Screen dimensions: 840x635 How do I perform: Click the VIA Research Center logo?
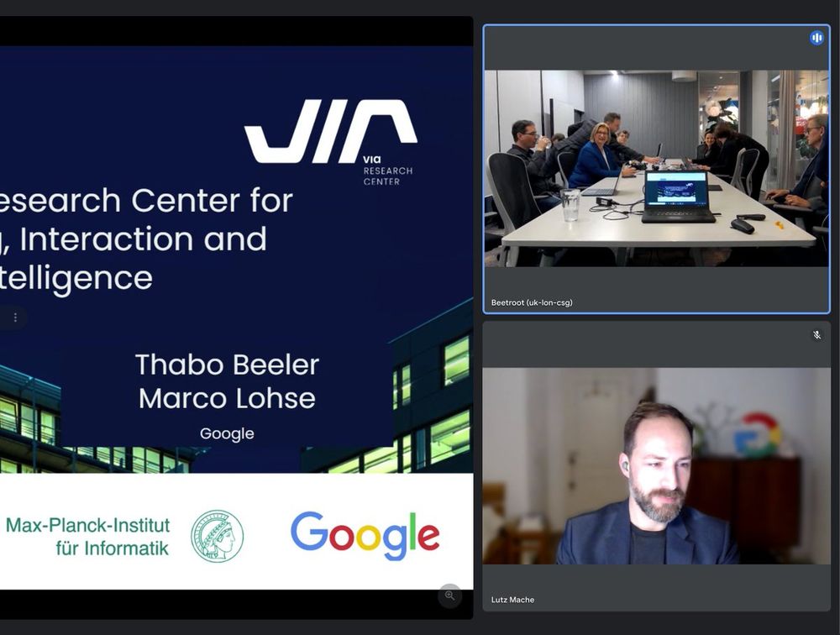coord(331,142)
